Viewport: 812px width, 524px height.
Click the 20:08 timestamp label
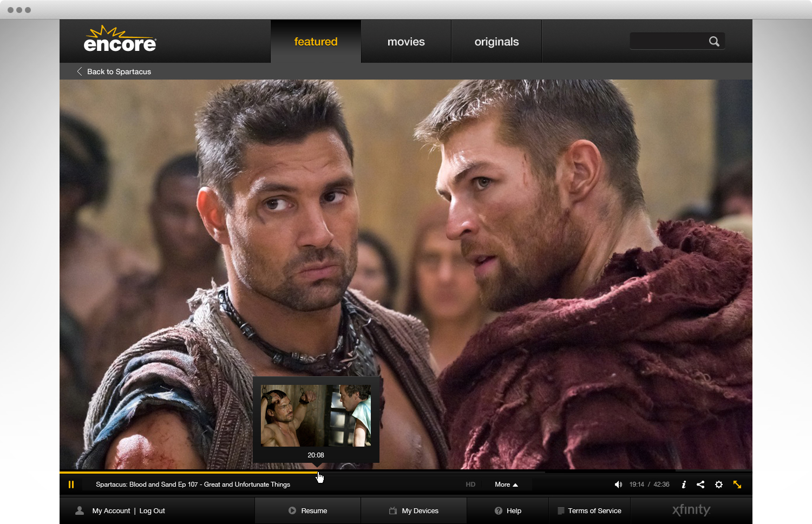pos(316,455)
